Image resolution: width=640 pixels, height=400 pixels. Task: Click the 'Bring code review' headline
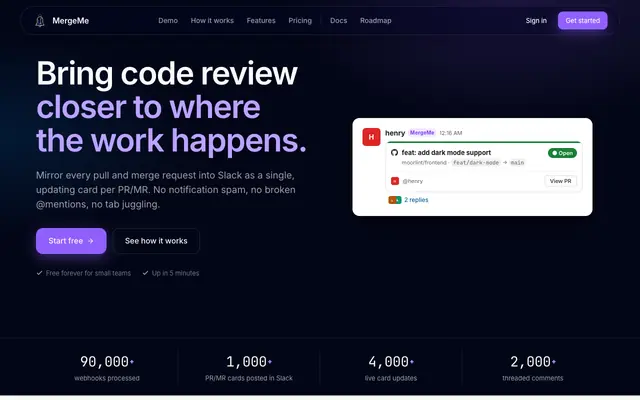point(167,73)
